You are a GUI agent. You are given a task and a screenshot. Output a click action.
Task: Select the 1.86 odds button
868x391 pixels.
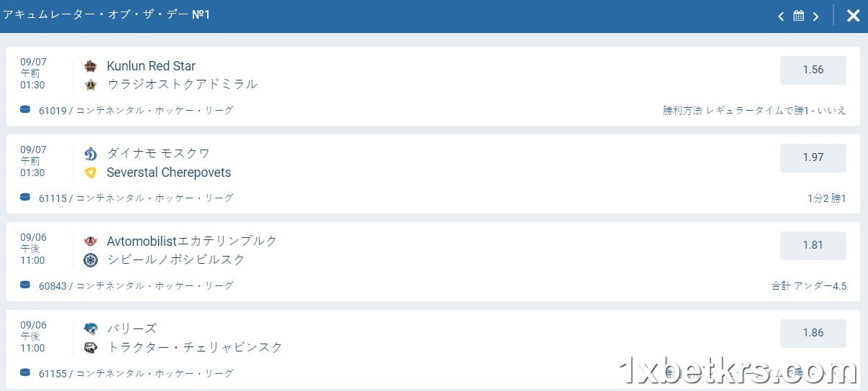813,333
